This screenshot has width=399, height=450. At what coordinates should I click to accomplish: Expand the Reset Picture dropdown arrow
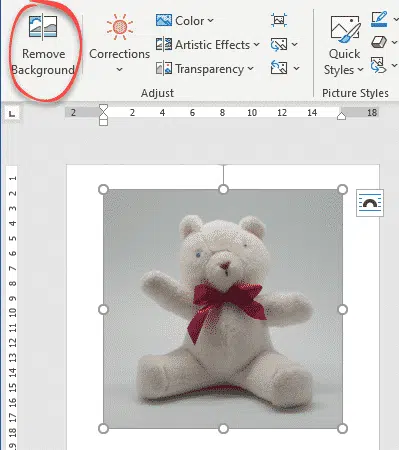[x=296, y=69]
